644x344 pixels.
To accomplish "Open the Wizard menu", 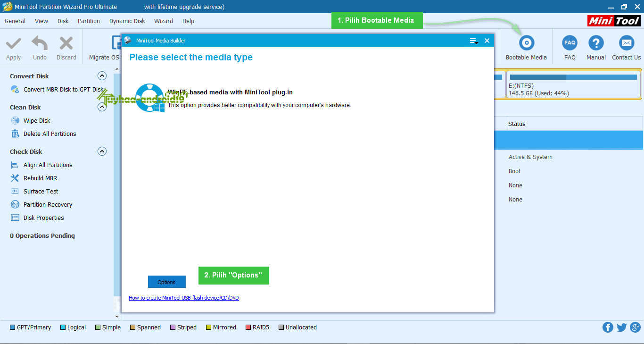I will (x=164, y=21).
